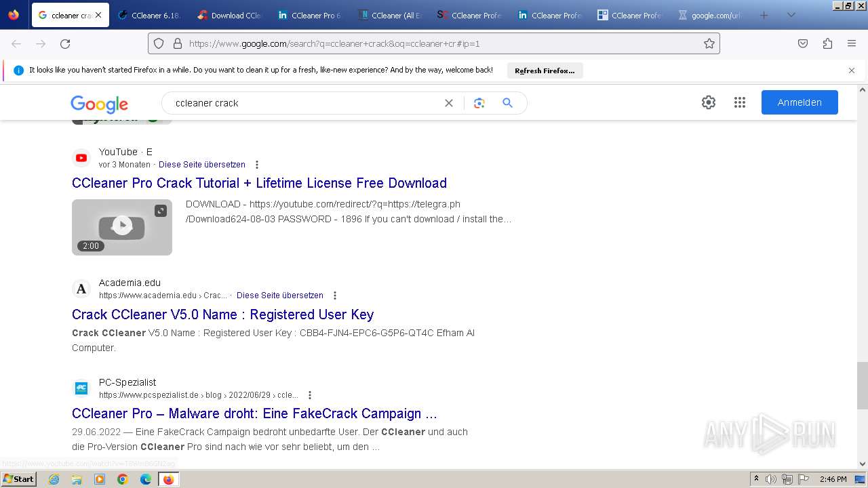The image size is (868, 488).
Task: Dismiss the Firefox refresh notification bar
Action: (x=852, y=70)
